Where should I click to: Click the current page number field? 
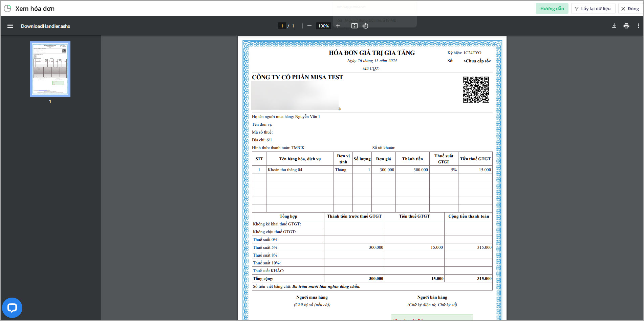coord(282,26)
